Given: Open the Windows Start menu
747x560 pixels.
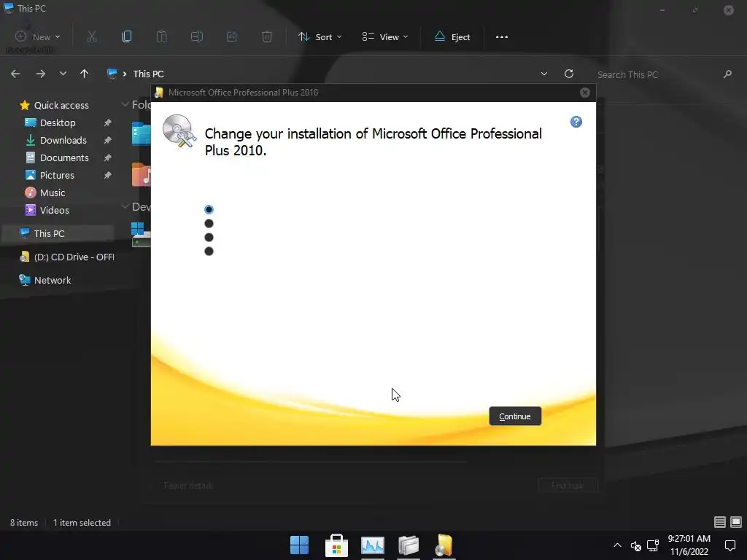Looking at the screenshot, I should (x=299, y=545).
